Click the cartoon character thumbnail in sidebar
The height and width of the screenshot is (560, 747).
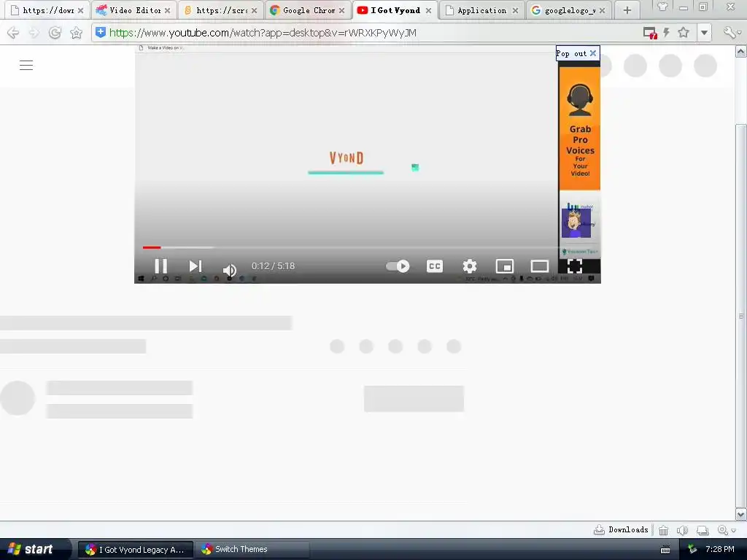(x=576, y=223)
